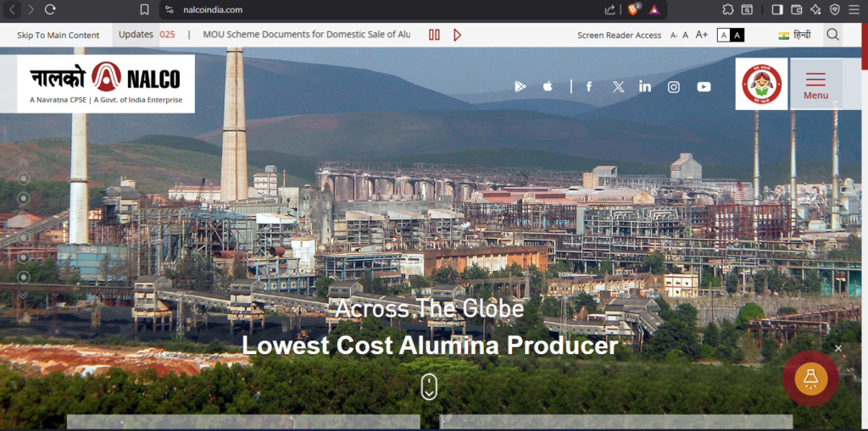The image size is (868, 431).
Task: Open the YouTube channel icon
Action: pos(704,86)
